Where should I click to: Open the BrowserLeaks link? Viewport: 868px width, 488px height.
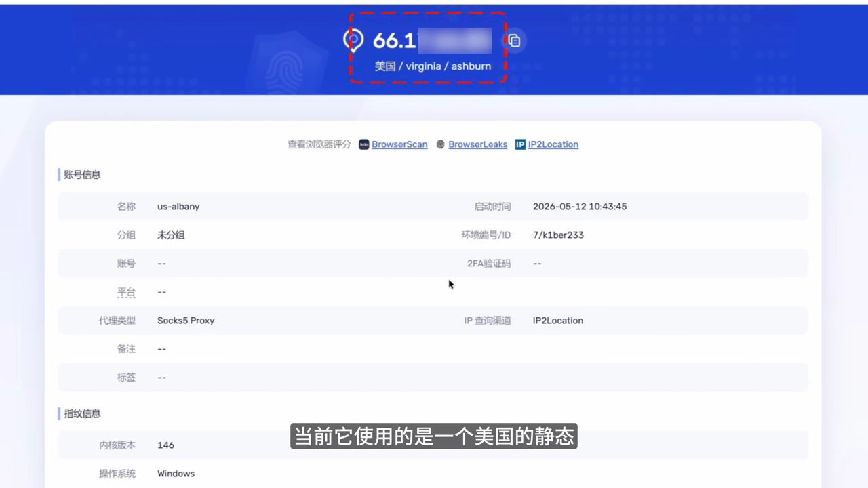tap(477, 144)
